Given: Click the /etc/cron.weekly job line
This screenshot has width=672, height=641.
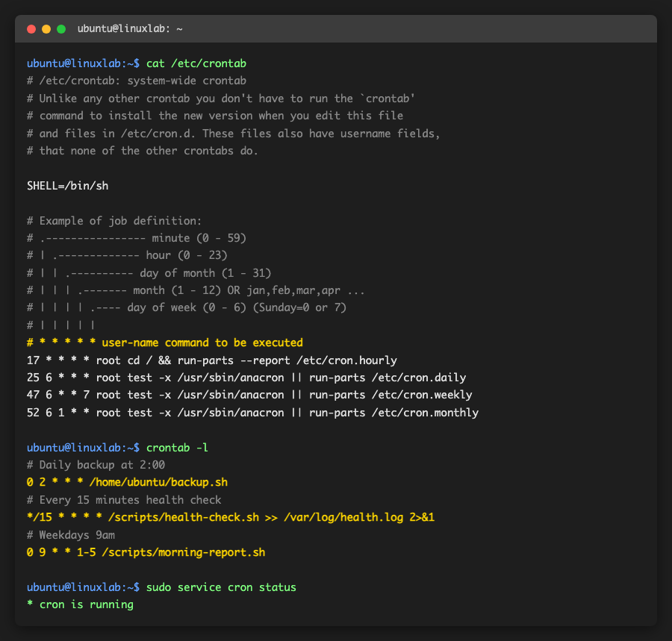Looking at the screenshot, I should click(x=249, y=395).
